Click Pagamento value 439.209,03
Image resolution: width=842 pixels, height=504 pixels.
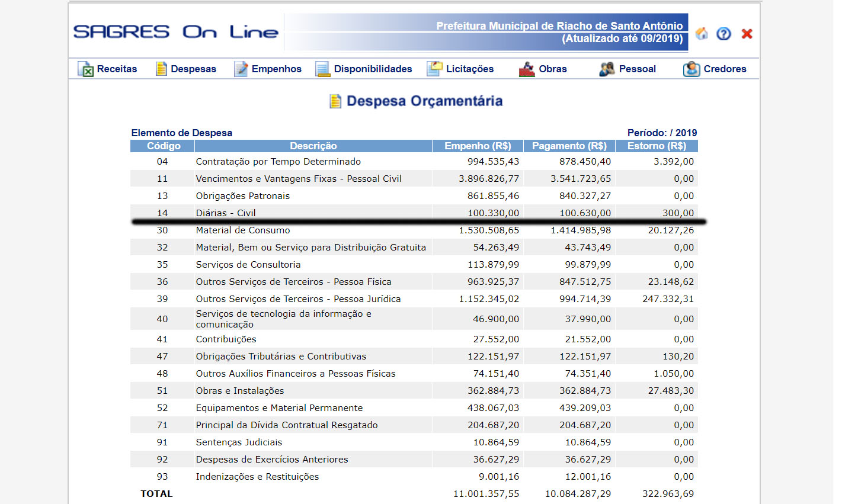point(585,408)
